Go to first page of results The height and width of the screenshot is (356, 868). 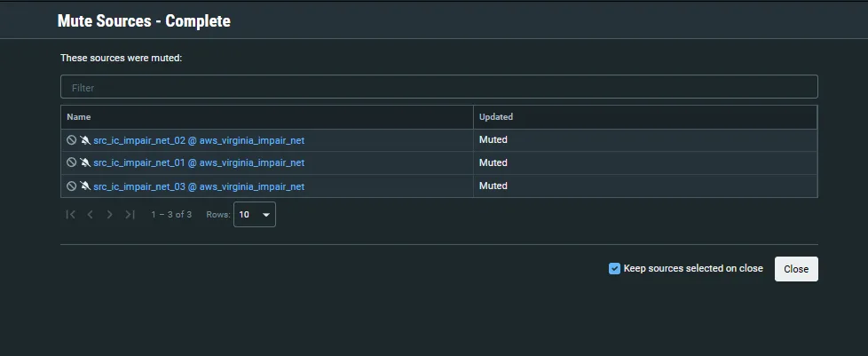(x=70, y=214)
